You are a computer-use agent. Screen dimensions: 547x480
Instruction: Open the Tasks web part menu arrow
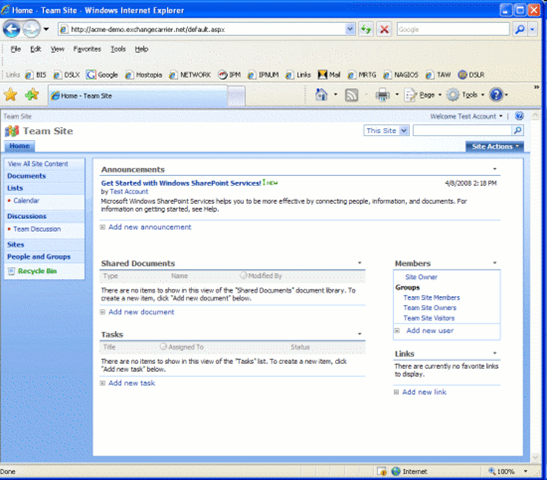pyautogui.click(x=360, y=334)
